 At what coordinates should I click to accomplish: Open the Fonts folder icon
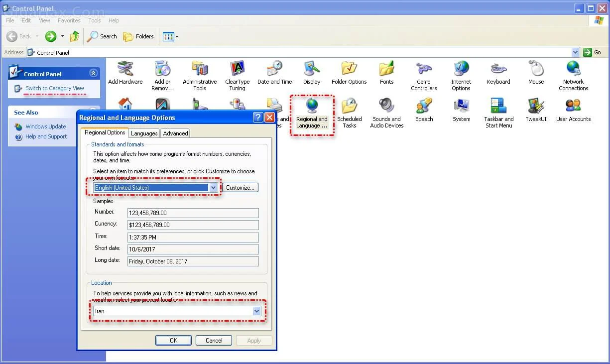386,69
